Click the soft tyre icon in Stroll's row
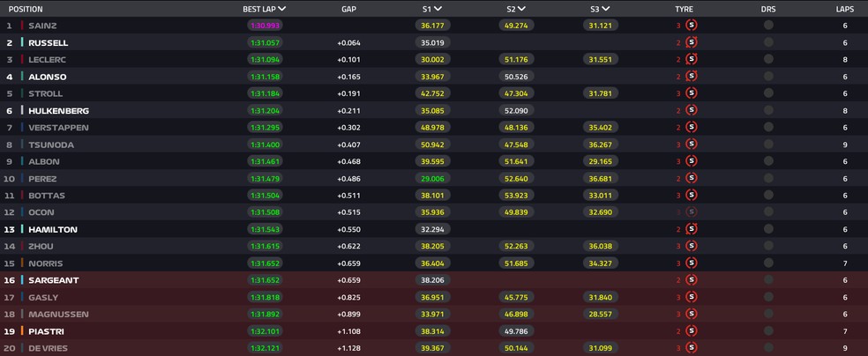Screen dimensions: 868x356 click(692, 93)
